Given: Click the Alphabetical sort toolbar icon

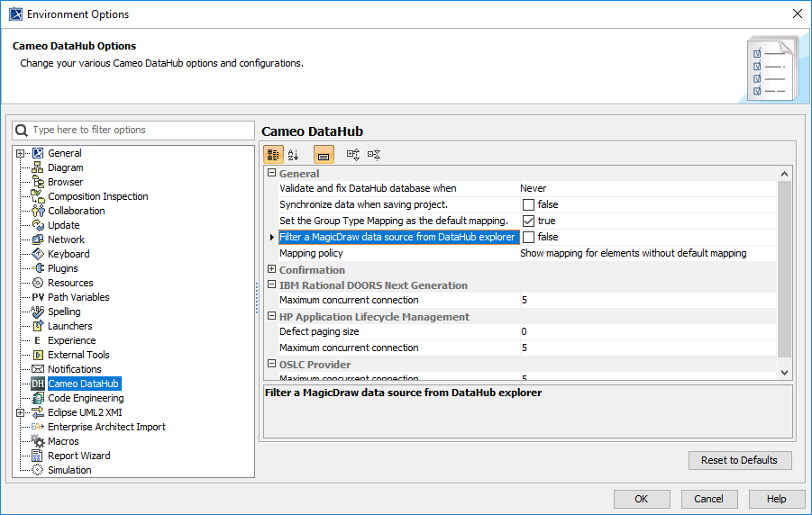Looking at the screenshot, I should click(293, 155).
